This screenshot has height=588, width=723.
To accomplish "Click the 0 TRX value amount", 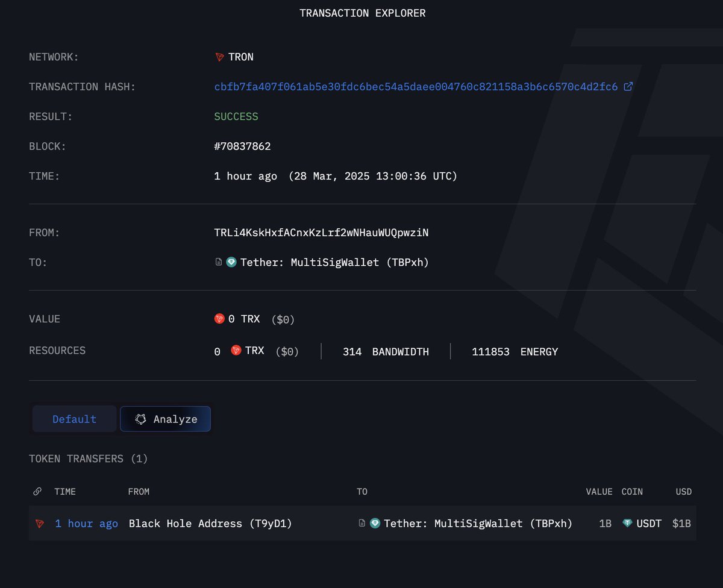I will pos(244,319).
